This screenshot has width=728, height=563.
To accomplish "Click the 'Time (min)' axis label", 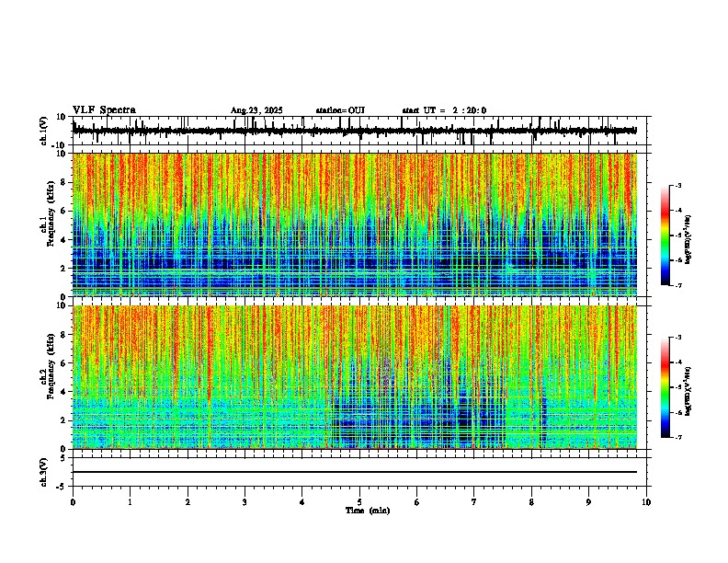I will pos(368,511).
